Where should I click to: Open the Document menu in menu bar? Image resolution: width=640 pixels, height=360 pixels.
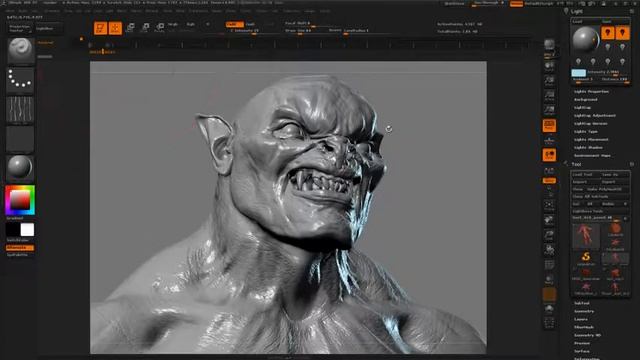coord(52,11)
